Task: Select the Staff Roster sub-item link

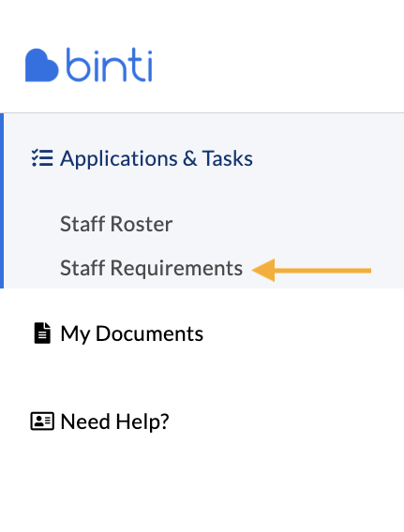Action: pyautogui.click(x=116, y=224)
